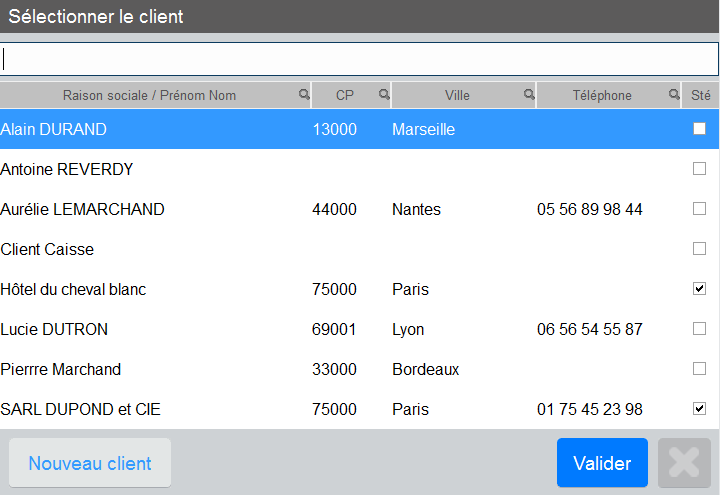The image size is (720, 495).
Task: Click the search magnifier in the Téléphone column
Action: click(674, 95)
